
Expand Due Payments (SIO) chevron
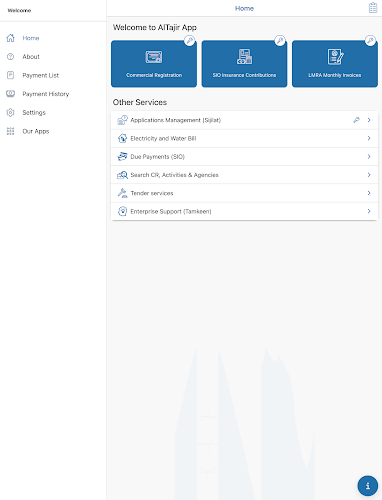pyautogui.click(x=369, y=156)
